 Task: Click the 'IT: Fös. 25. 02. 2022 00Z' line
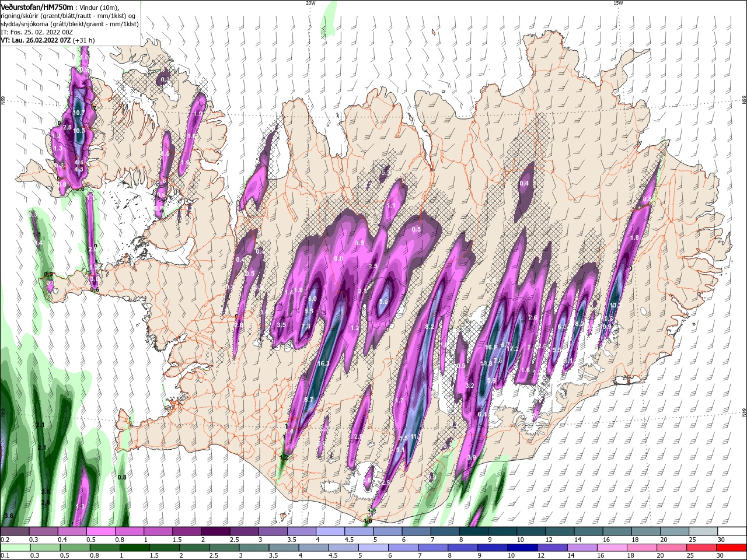click(37, 32)
